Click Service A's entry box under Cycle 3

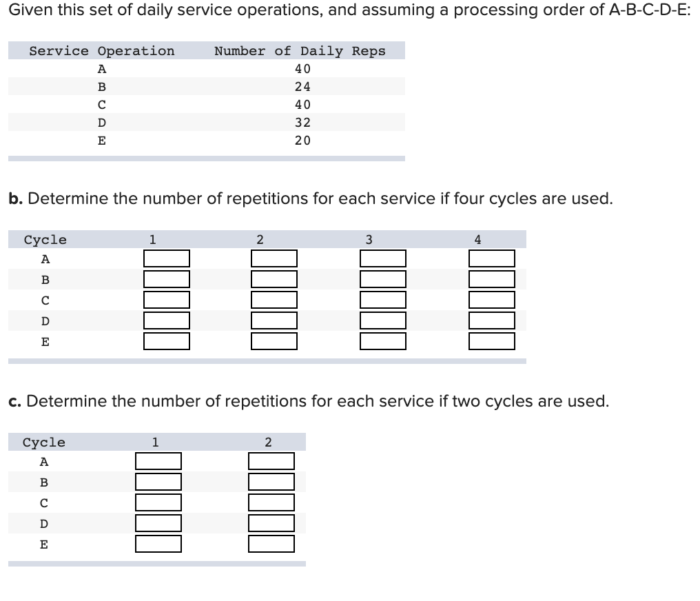(x=382, y=258)
